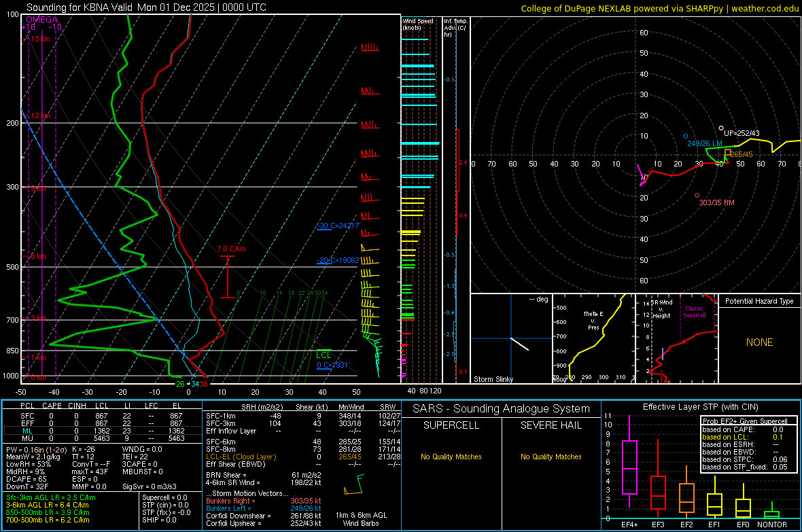The height and width of the screenshot is (532, 802).
Task: Click the Potential Hazard Type header
Action: coord(759,301)
